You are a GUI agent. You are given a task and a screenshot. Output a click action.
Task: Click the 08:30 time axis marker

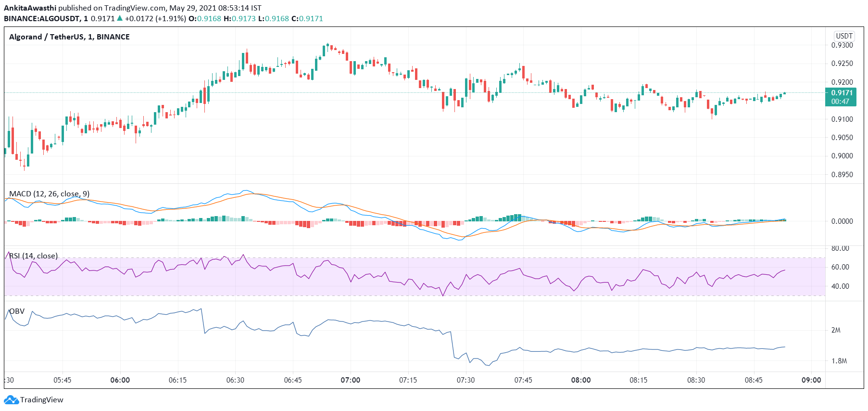[696, 380]
